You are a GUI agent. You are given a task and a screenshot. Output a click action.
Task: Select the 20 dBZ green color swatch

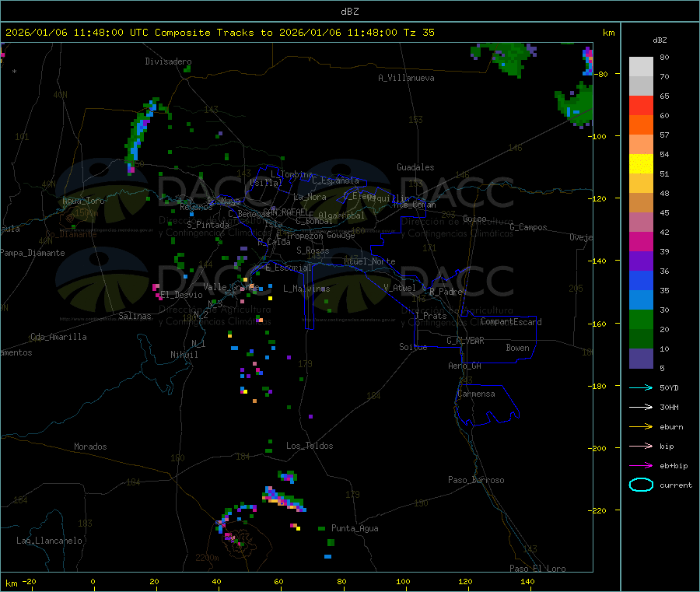641,319
